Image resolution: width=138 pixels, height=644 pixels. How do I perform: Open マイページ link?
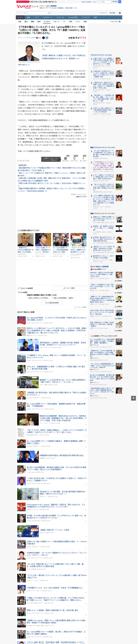(x=103, y=13)
